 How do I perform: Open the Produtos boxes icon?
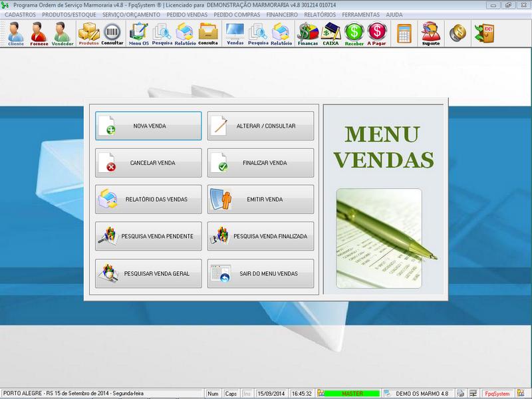88,34
